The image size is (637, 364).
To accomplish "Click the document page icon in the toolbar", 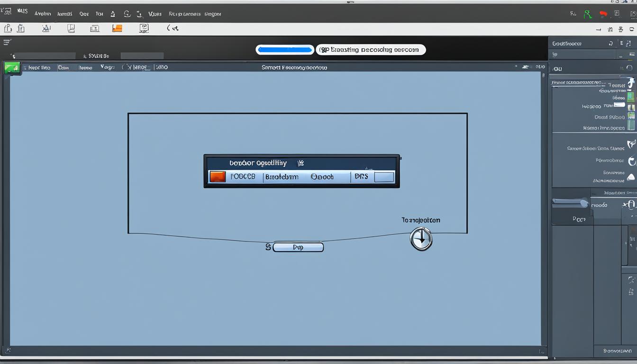I will point(71,28).
